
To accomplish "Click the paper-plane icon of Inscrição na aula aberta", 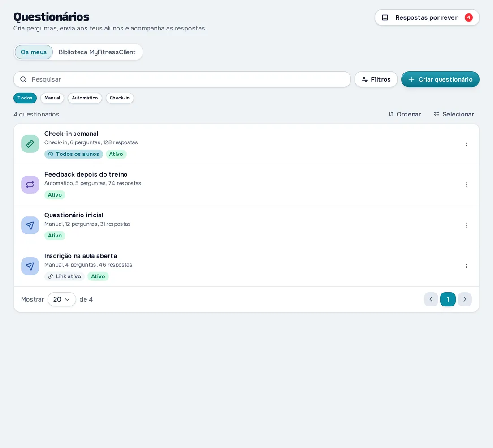I will click(x=30, y=266).
